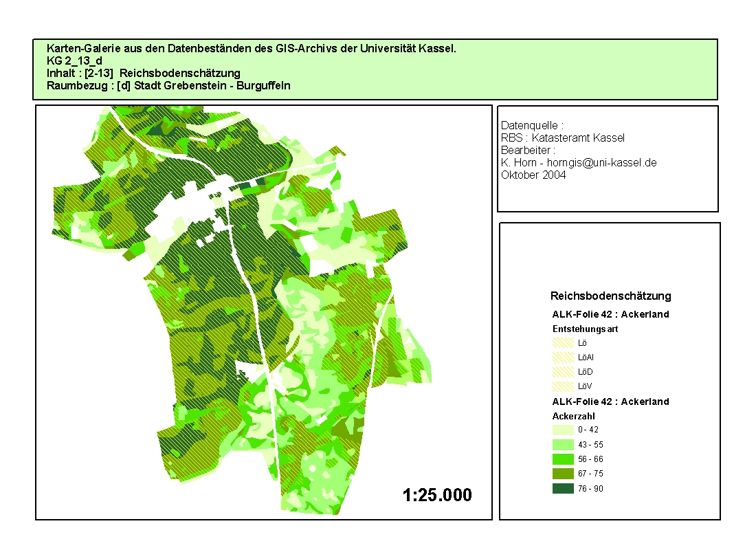
Task: Click the 67 - 75 olive green swatch
Action: pos(563,474)
